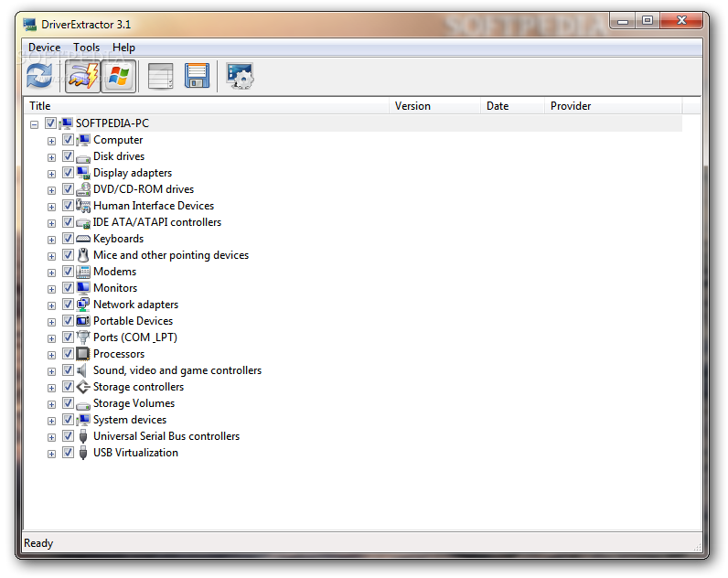Sort by the Date column header

point(512,106)
